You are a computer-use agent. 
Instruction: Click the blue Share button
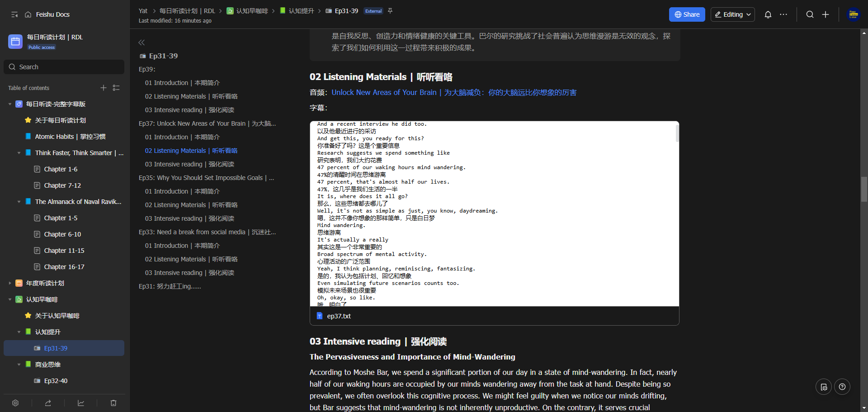687,14
